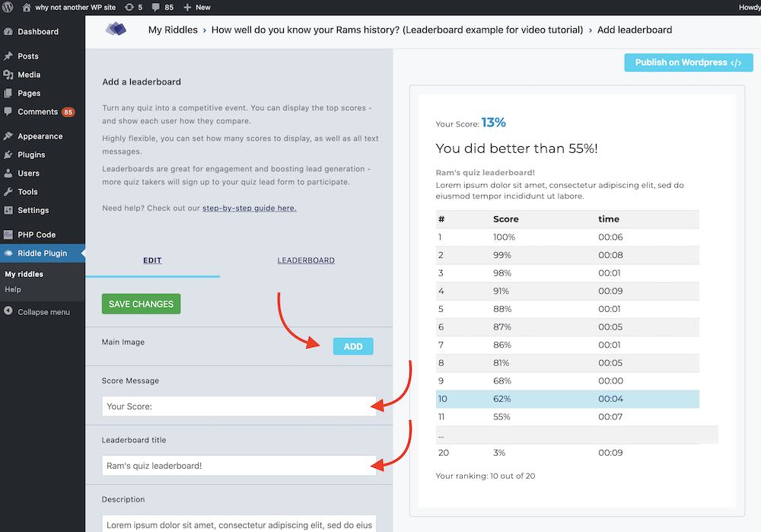Click the Add leaderboard breadcrumb

635,30
